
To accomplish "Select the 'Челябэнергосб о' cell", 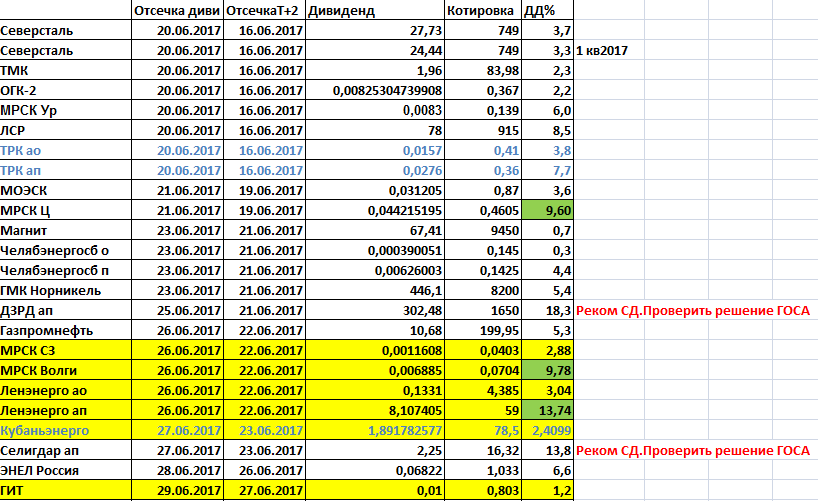I will click(x=66, y=250).
